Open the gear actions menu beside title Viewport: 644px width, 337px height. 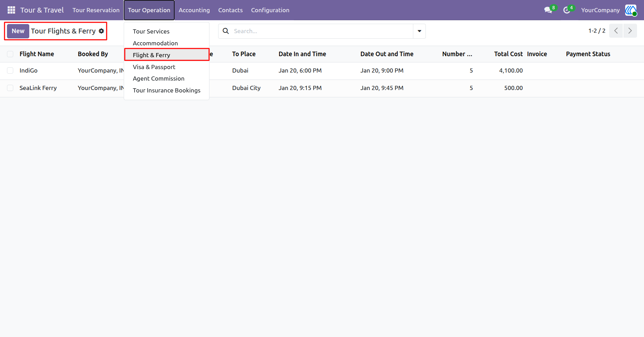[x=101, y=31]
